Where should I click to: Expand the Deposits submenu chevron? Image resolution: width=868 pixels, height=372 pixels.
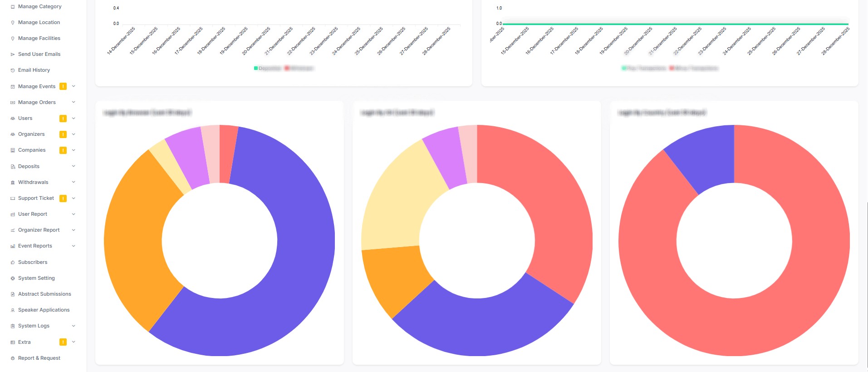point(74,166)
